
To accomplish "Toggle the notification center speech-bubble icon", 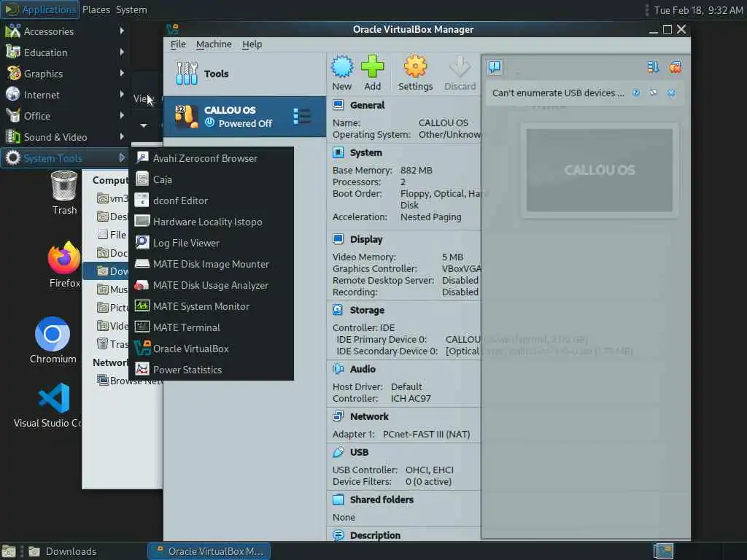I will [495, 66].
